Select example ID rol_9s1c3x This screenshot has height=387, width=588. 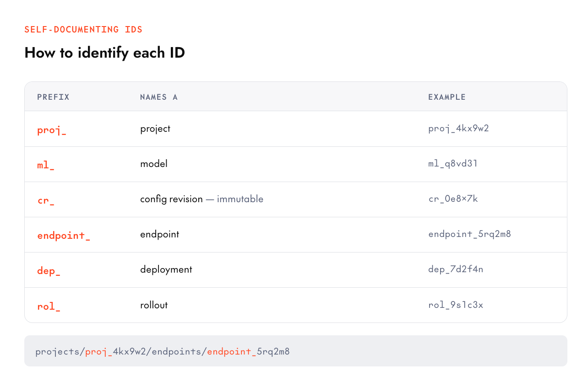coord(456,305)
